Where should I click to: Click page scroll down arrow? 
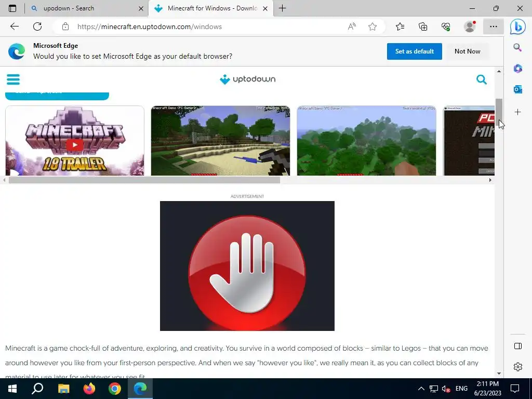tap(499, 374)
